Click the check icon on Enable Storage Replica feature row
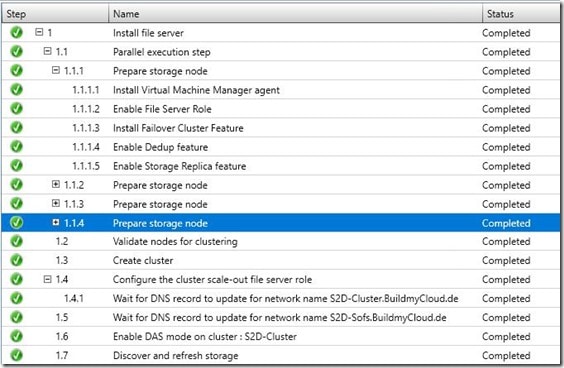 pos(16,166)
